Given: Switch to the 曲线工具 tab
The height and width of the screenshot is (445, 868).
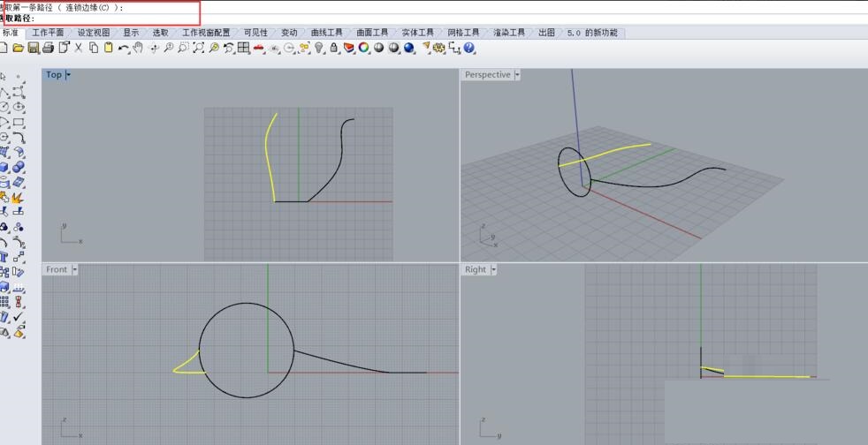Looking at the screenshot, I should click(326, 33).
